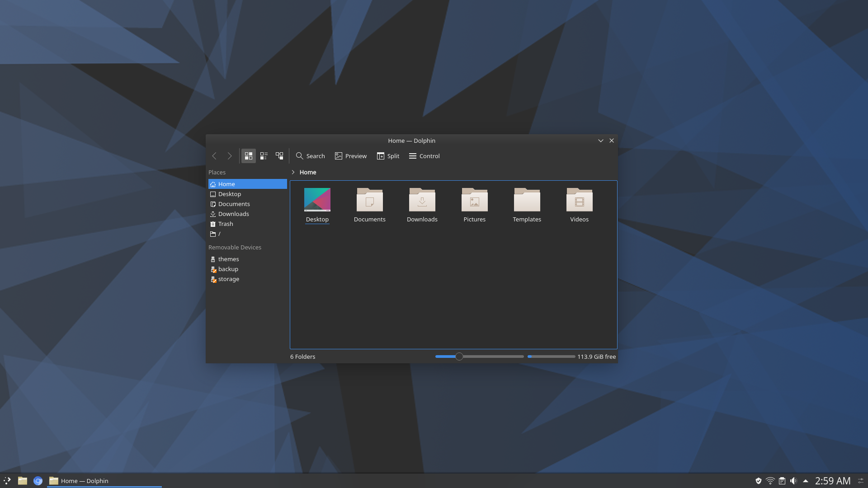Viewport: 868px width, 488px height.
Task: Click the Removable Devices section header
Action: [x=235, y=247]
